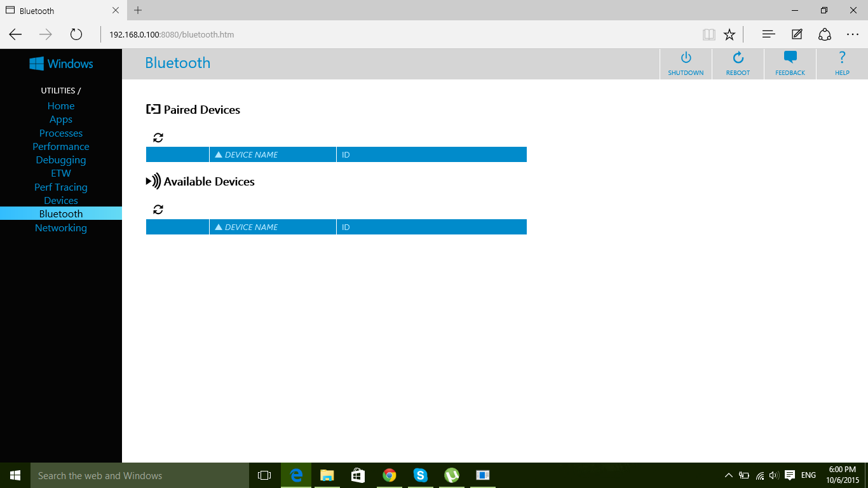This screenshot has height=488, width=868.
Task: Open Windows Store from taskbar
Action: [358, 475]
